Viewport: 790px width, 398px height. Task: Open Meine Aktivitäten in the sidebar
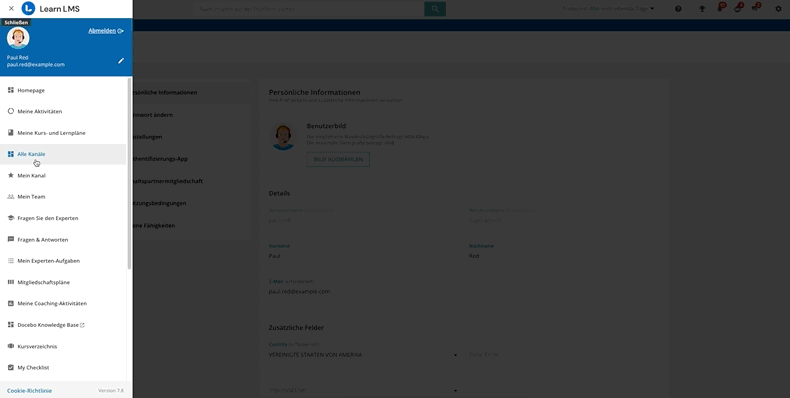(x=63, y=111)
